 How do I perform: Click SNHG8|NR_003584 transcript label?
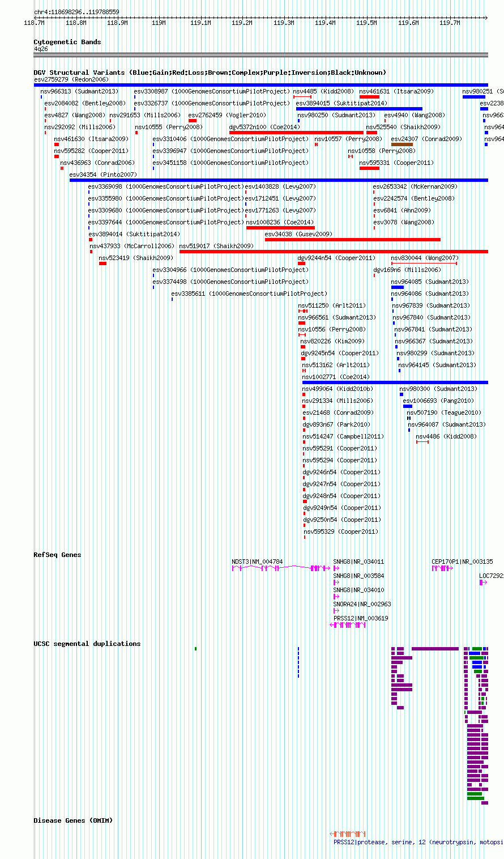(358, 576)
